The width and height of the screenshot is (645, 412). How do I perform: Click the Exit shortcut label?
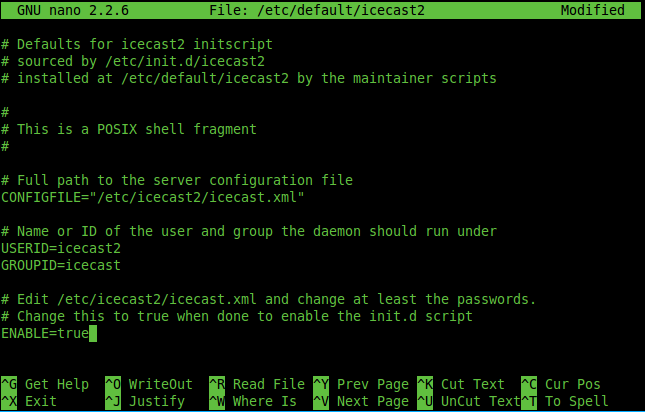click(x=41, y=401)
